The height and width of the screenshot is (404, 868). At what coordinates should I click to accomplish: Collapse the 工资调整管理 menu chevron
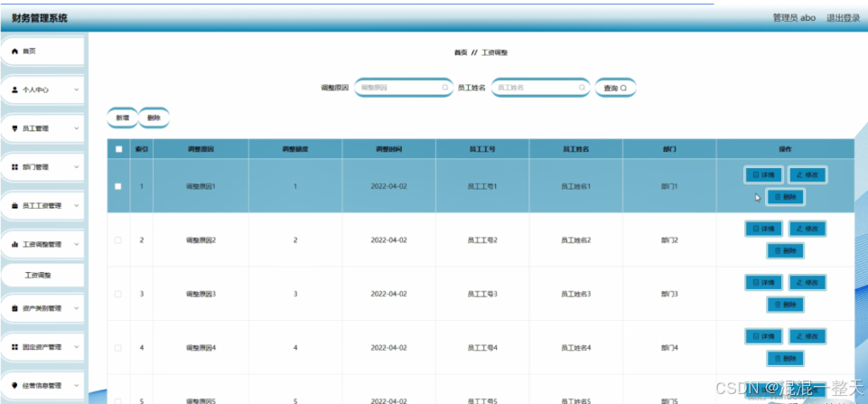tap(77, 244)
